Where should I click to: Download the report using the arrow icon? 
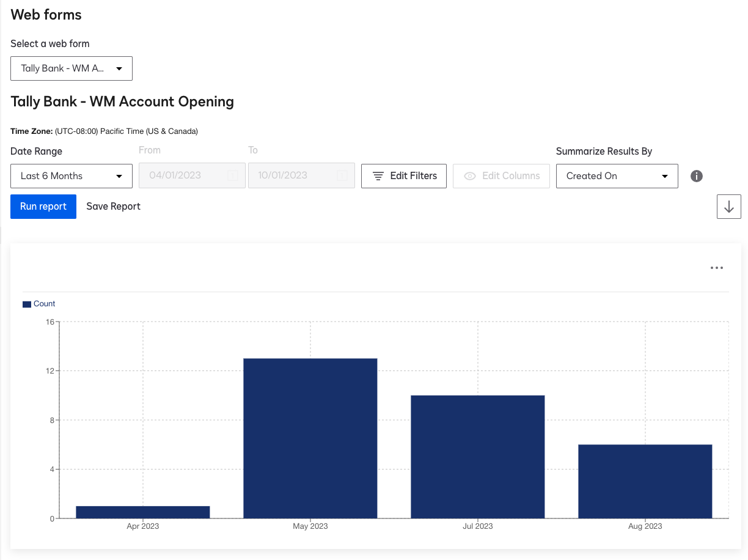728,206
